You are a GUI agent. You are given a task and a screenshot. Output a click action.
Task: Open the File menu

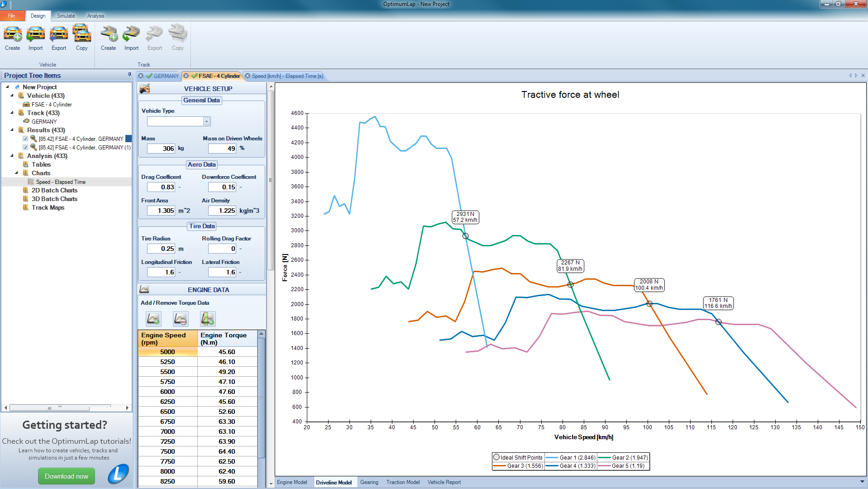tap(12, 16)
